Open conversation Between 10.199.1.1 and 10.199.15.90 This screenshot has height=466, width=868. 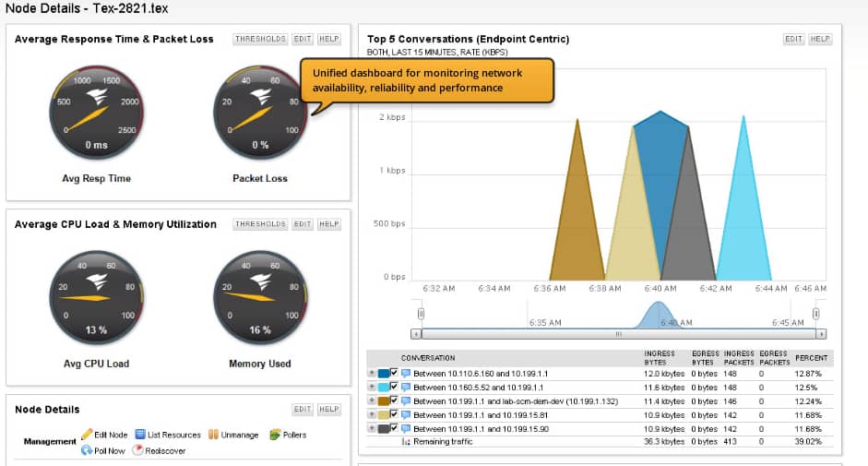(x=481, y=429)
